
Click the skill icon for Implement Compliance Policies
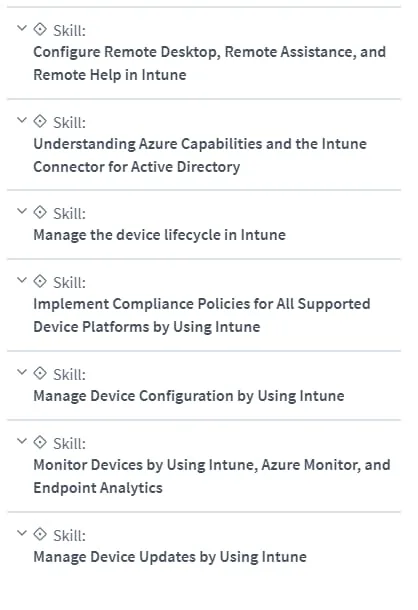tap(40, 281)
